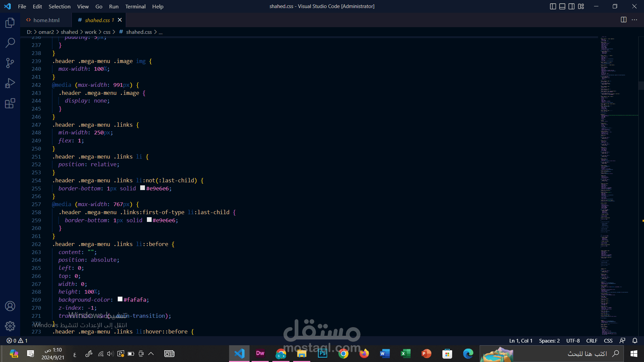The image size is (644, 362).
Task: Click the notifications bell in status bar
Action: (x=635, y=341)
